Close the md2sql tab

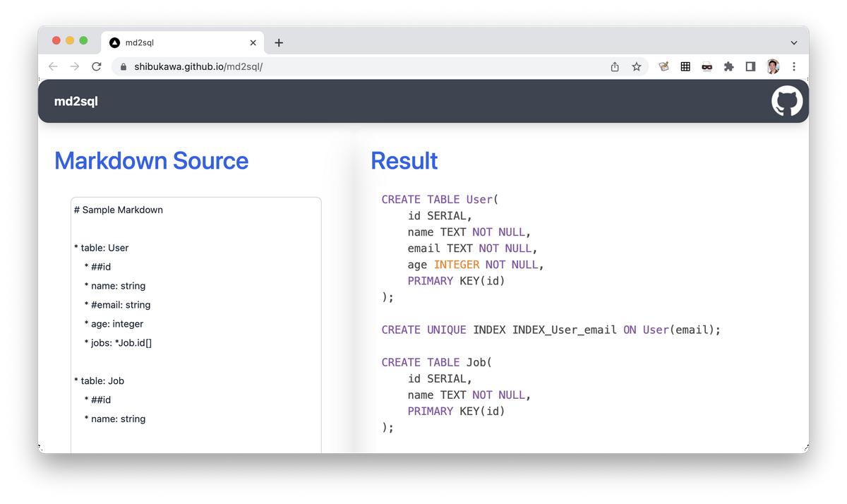coord(253,42)
